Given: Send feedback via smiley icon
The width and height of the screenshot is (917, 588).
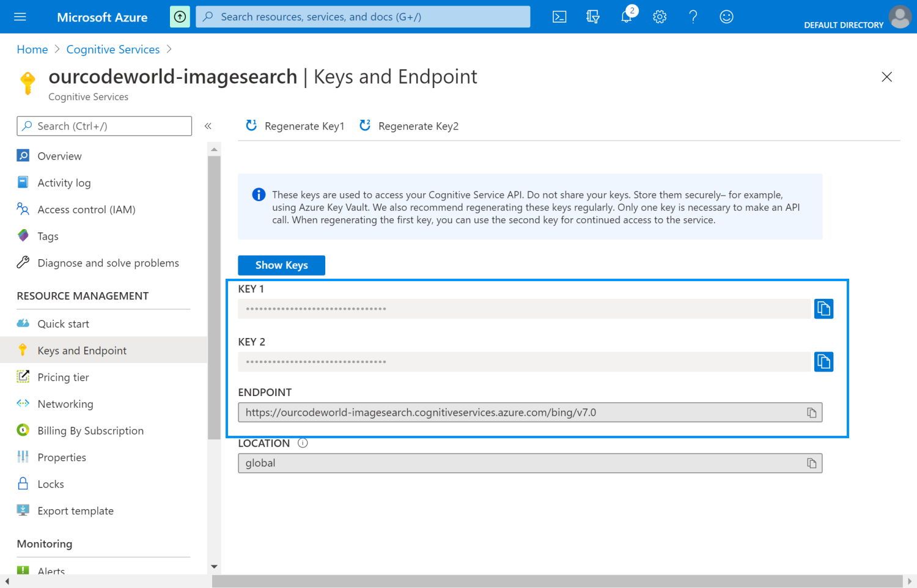Looking at the screenshot, I should coord(726,17).
